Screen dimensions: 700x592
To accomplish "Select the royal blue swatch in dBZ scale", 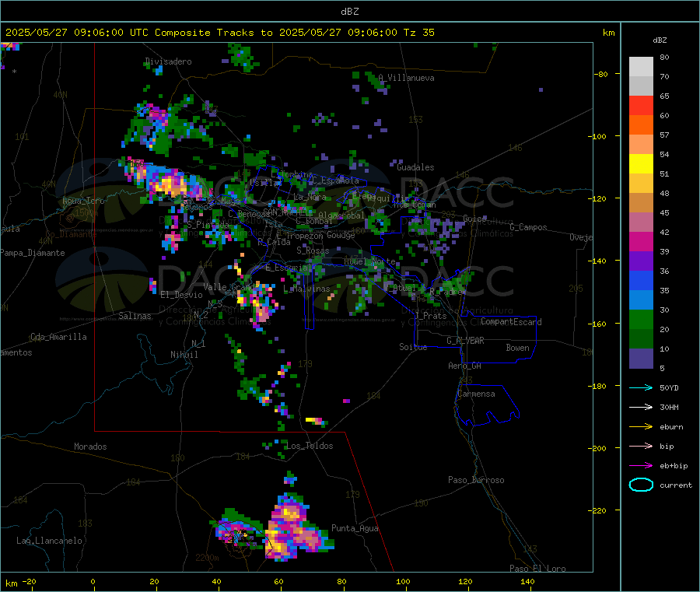I will (641, 280).
